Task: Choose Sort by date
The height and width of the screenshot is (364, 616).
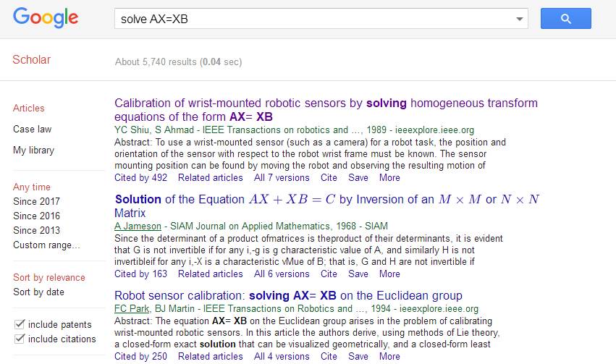Action: [x=38, y=292]
